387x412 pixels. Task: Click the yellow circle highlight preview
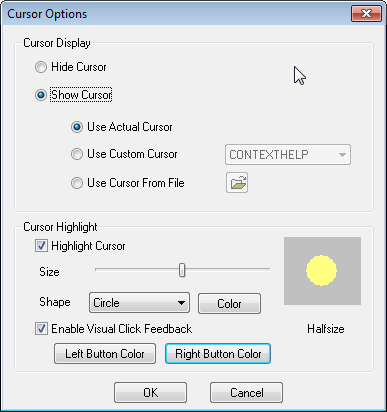(x=321, y=270)
